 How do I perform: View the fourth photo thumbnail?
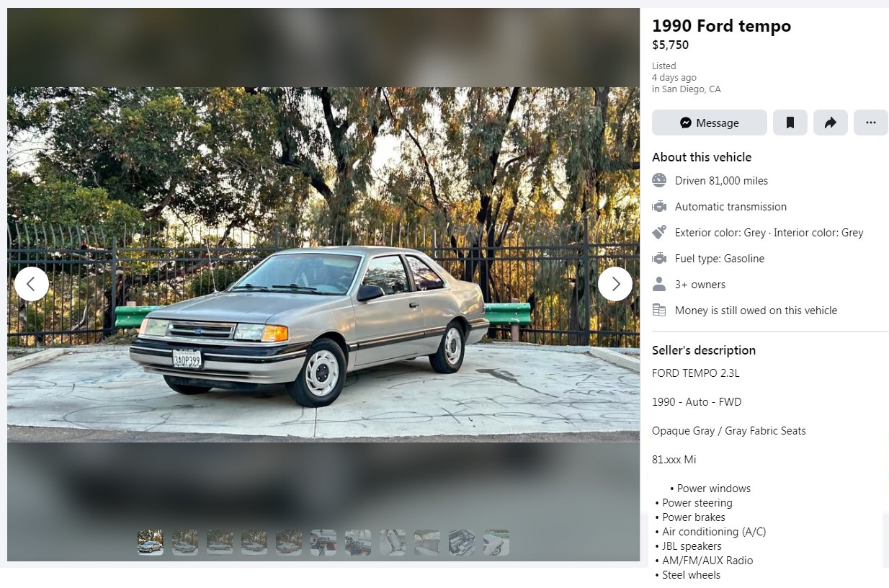(x=254, y=543)
